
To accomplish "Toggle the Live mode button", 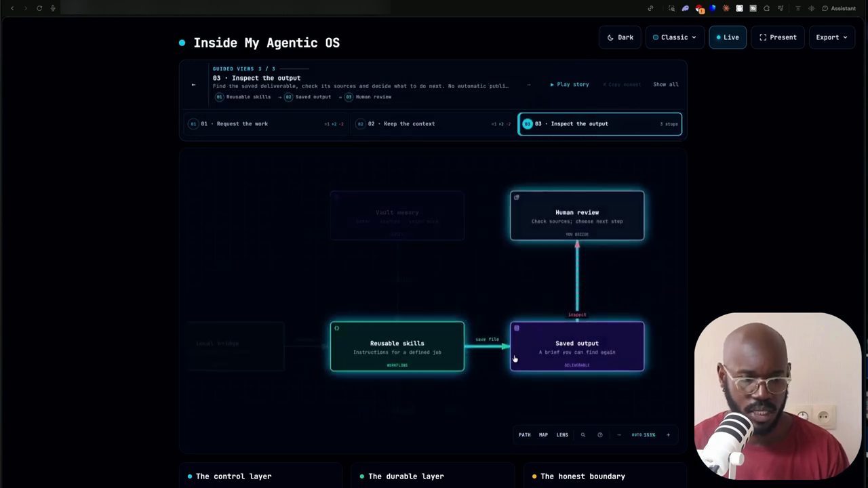I will click(x=728, y=37).
